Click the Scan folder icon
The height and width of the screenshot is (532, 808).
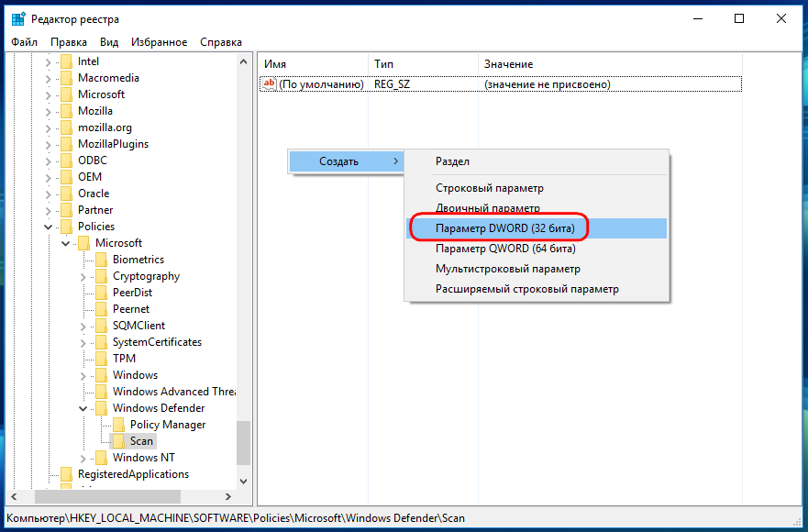[119, 441]
